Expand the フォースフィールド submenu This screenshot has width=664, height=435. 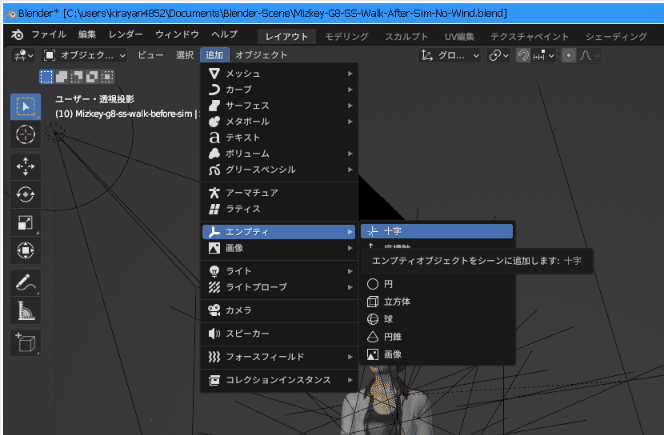279,357
